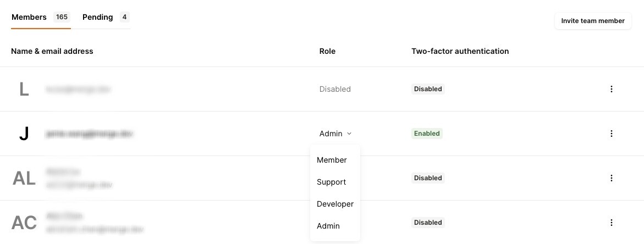
Task: Click the Enabled two-factor badge for J
Action: point(427,134)
